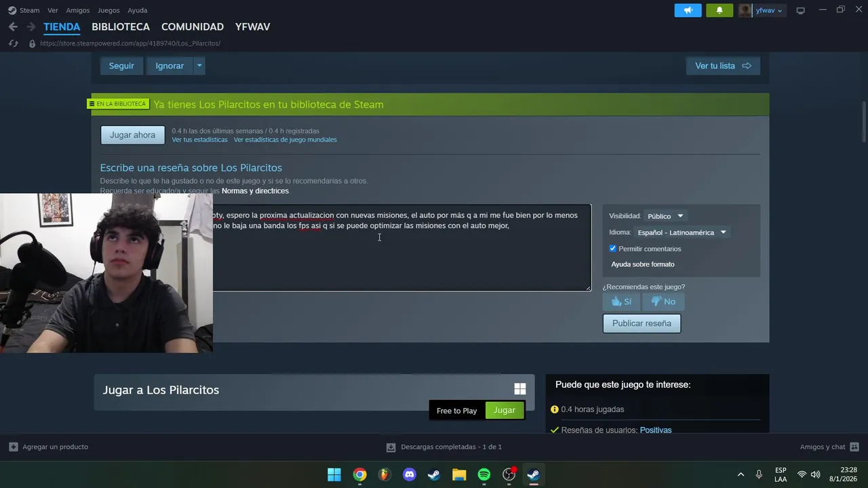The image size is (868, 488).
Task: Reload the store page
Action: 13,43
